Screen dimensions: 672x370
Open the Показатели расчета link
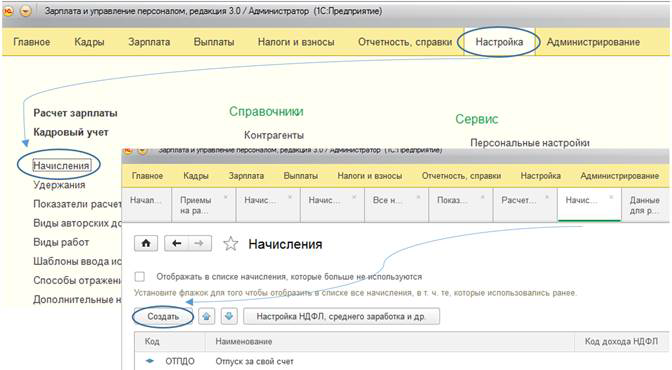coord(77,204)
